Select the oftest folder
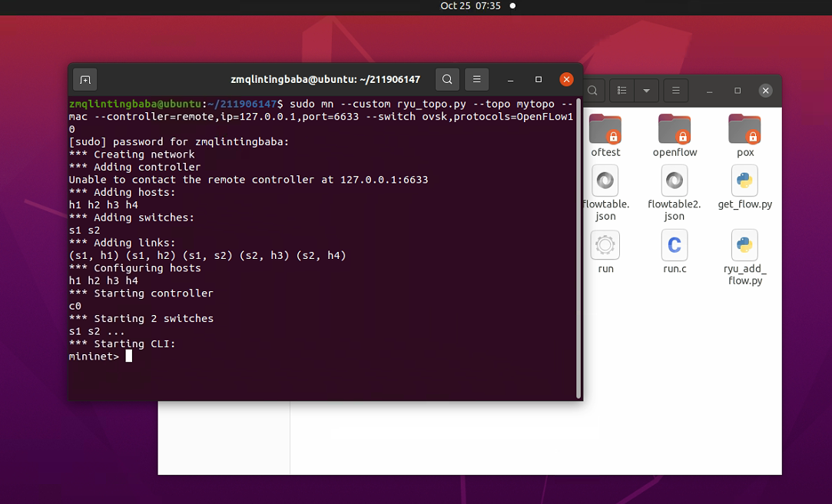 tap(605, 135)
